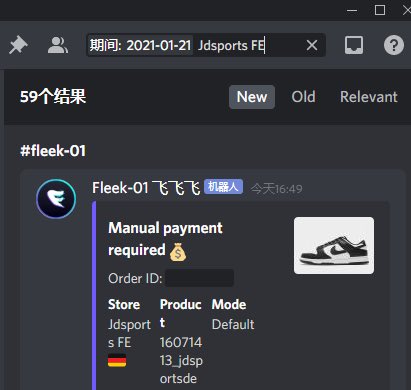
Task: Click the German flag emoji
Action: (x=117, y=361)
